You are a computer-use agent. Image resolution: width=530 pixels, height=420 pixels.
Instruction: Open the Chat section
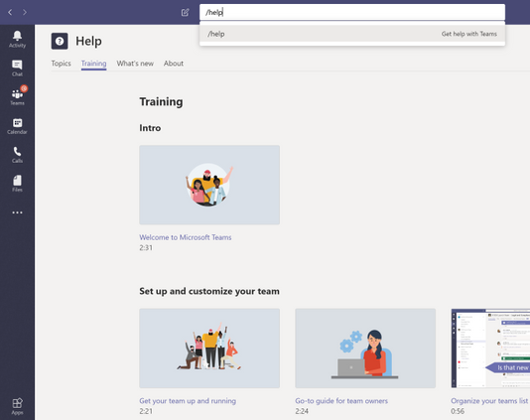(x=17, y=68)
